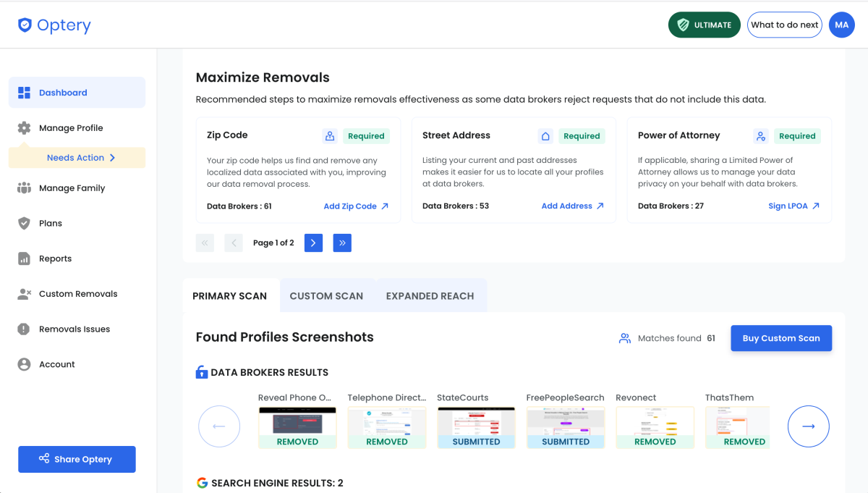The width and height of the screenshot is (868, 493).
Task: Open the Telephone Directories screenshot thumbnail
Action: click(387, 427)
